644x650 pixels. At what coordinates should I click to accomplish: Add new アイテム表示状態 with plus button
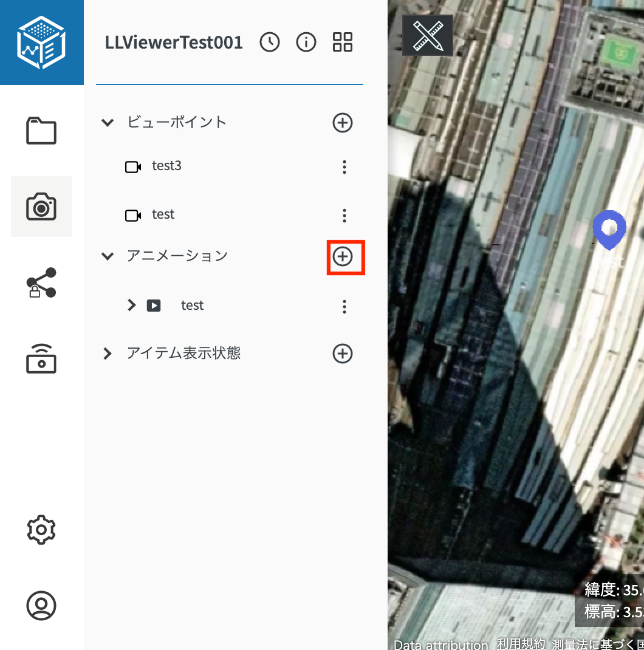343,354
